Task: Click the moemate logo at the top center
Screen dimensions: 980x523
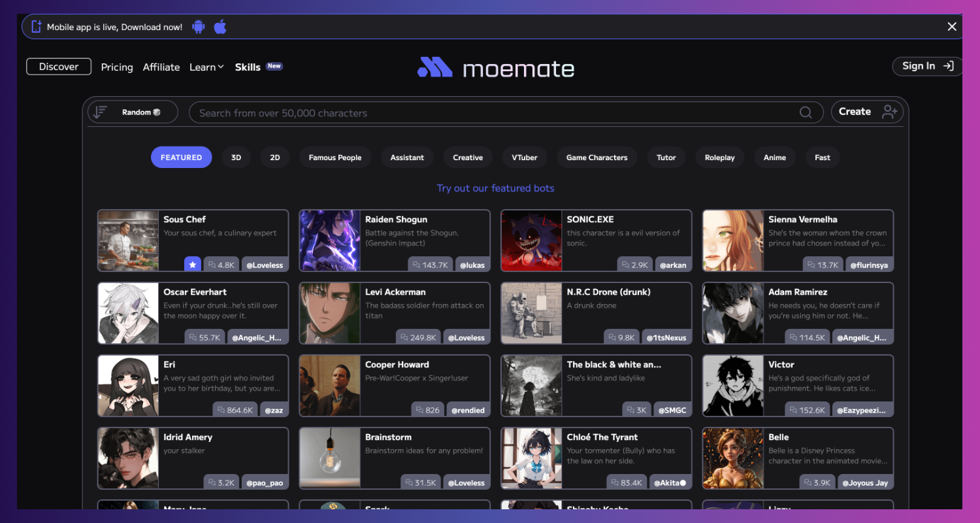Action: [495, 67]
